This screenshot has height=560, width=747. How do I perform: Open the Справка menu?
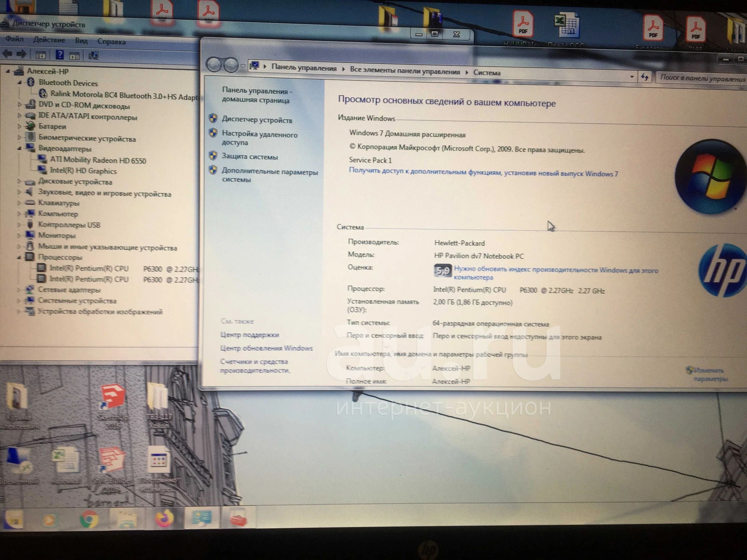(111, 41)
